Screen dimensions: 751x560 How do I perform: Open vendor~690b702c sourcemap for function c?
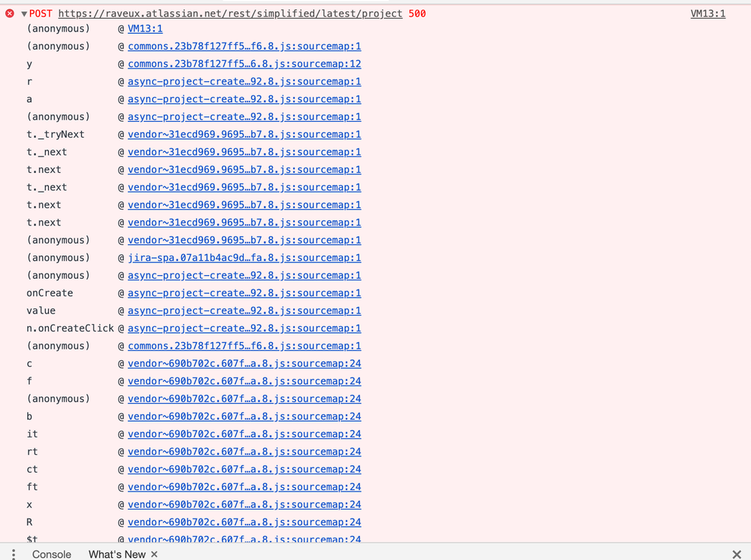pyautogui.click(x=244, y=363)
